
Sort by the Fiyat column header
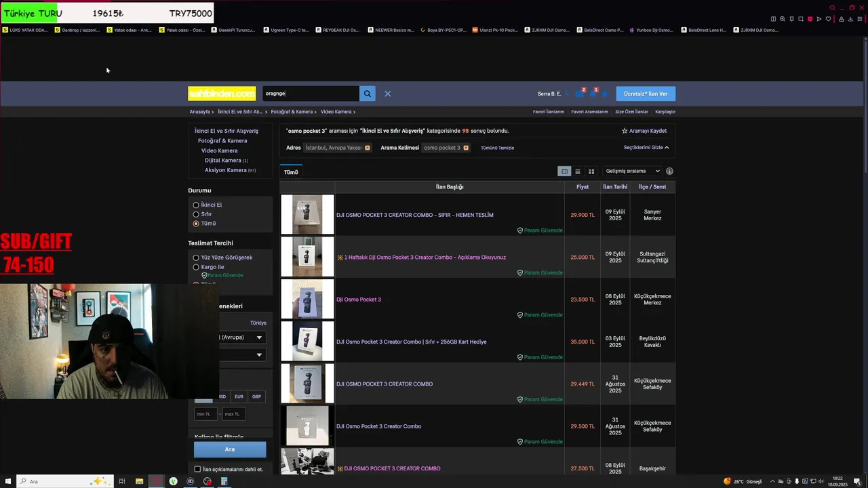(x=583, y=186)
